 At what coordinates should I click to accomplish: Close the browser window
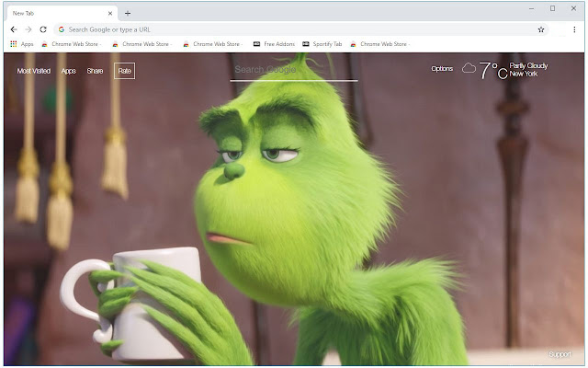(x=573, y=8)
